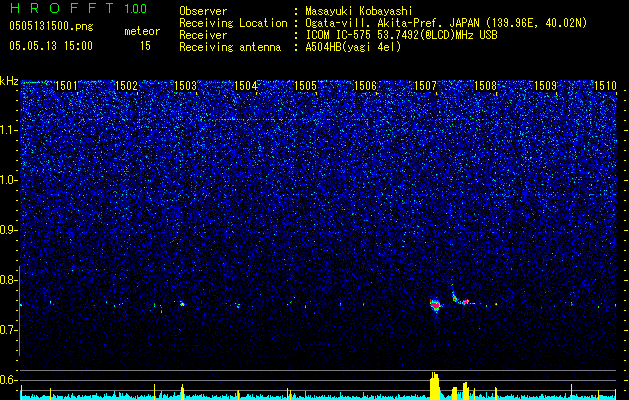Screen dimensions: 629x400
Task: Click the 1501 time marker
Action: (66, 86)
